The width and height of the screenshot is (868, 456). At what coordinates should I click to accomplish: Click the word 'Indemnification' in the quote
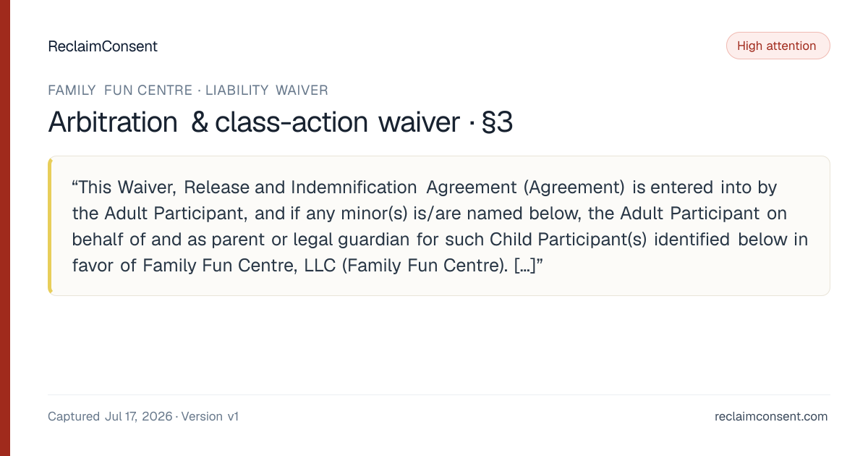(354, 187)
